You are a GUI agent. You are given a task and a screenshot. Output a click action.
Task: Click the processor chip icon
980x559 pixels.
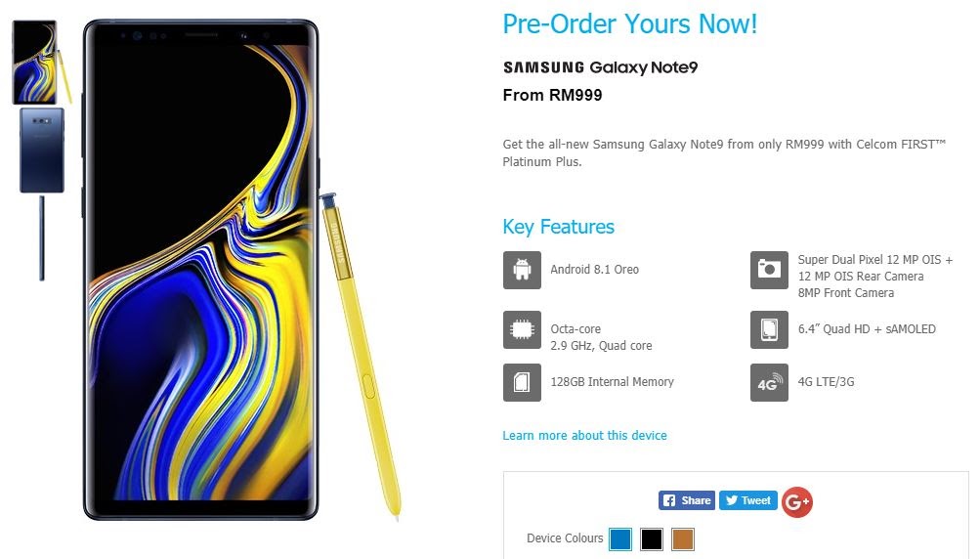click(522, 329)
